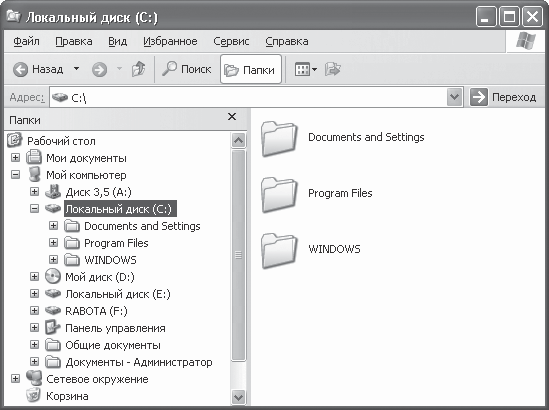The image size is (549, 410).
Task: Expand Program Files tree node
Action: [x=53, y=242]
